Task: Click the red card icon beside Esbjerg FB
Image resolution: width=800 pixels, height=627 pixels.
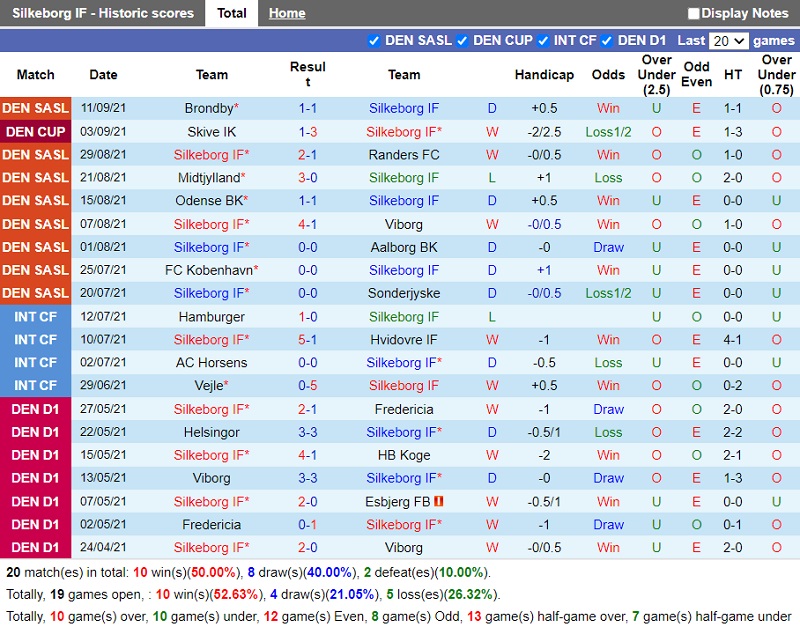Action: tap(438, 501)
